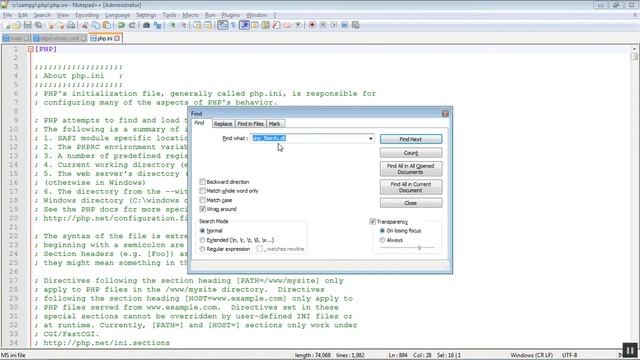Click the Save toolbar icon
The height and width of the screenshot is (360, 640).
pos(28,25)
